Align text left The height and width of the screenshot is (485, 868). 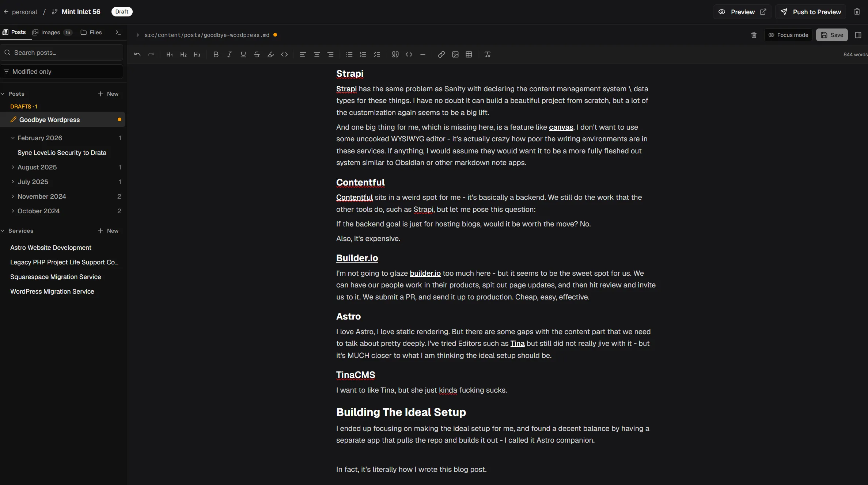pos(303,54)
